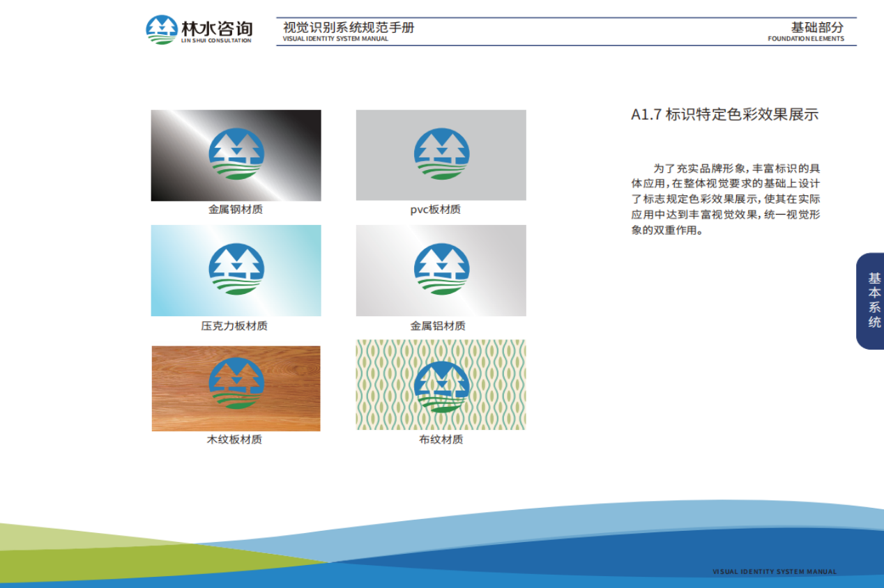Click the VISUAL IDENTITY SYSTEM MANUAL footer text
The width and height of the screenshot is (884, 588).
[x=774, y=572]
